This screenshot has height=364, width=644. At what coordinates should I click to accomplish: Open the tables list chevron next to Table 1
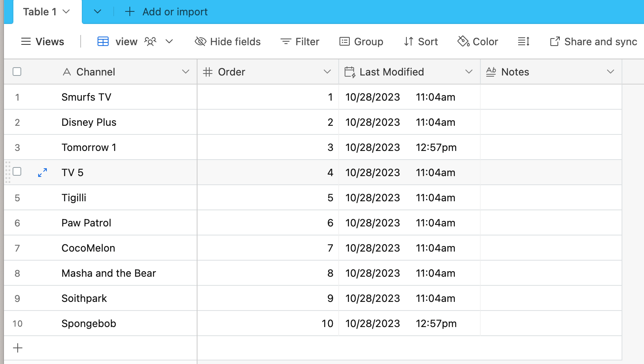click(x=98, y=12)
